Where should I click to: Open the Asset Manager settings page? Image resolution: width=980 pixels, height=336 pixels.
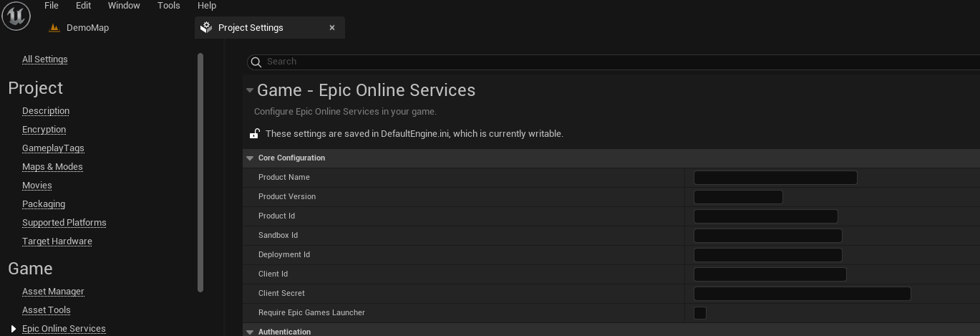click(x=53, y=292)
